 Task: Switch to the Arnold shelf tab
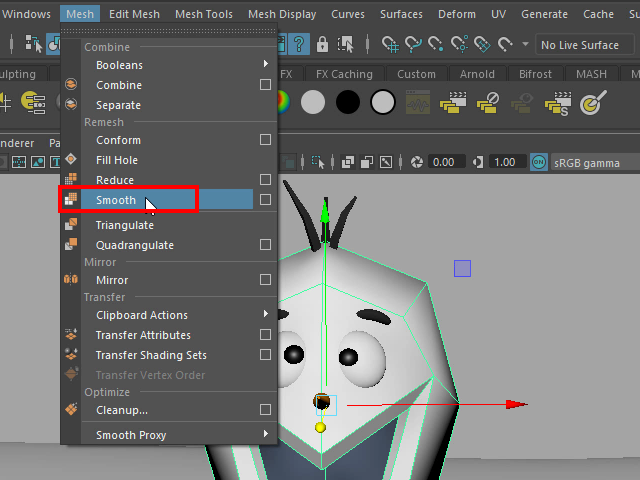[x=477, y=74]
